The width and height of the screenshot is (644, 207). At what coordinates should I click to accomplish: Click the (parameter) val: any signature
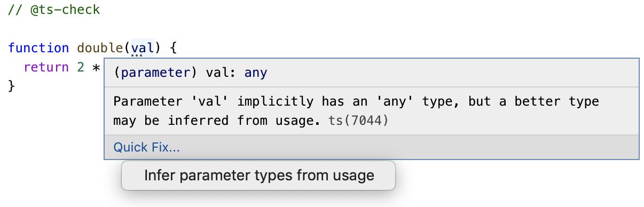pos(191,73)
